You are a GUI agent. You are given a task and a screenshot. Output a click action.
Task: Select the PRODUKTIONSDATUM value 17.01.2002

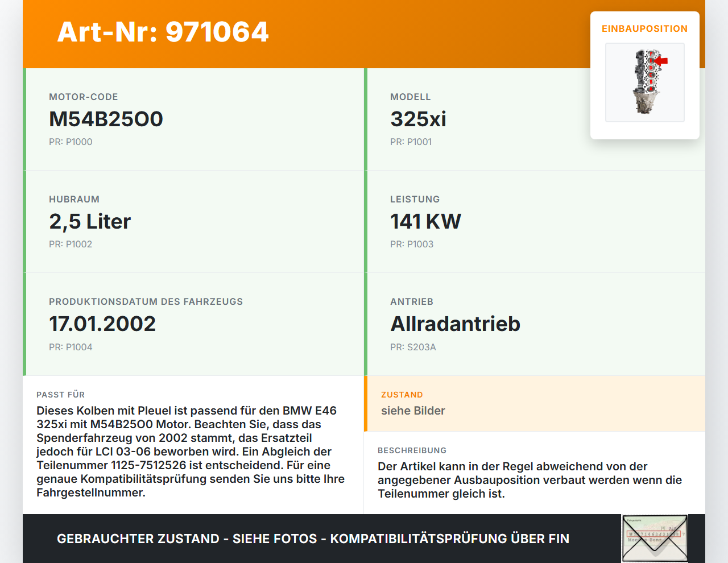coord(102,324)
